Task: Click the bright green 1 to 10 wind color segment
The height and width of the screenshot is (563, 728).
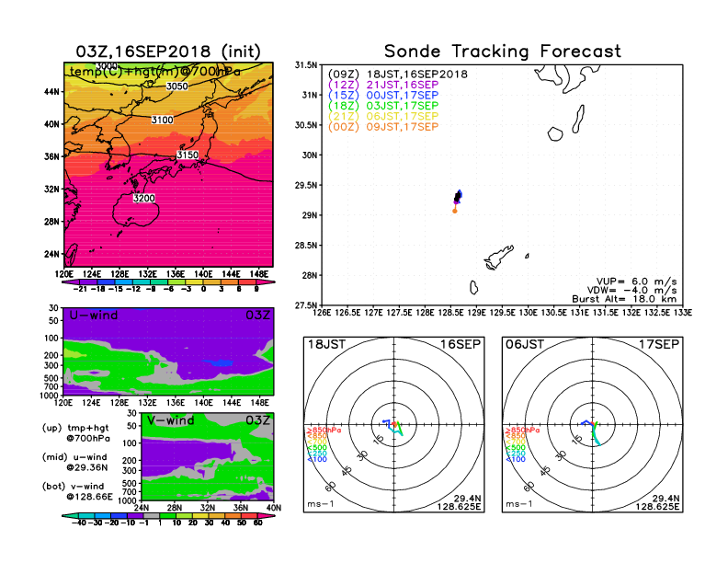Action: point(167,516)
